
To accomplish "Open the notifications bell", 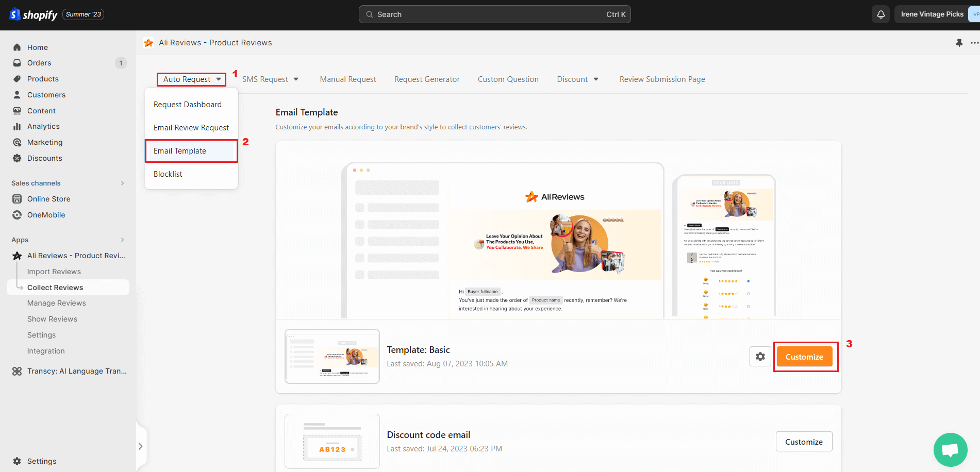I will [881, 14].
